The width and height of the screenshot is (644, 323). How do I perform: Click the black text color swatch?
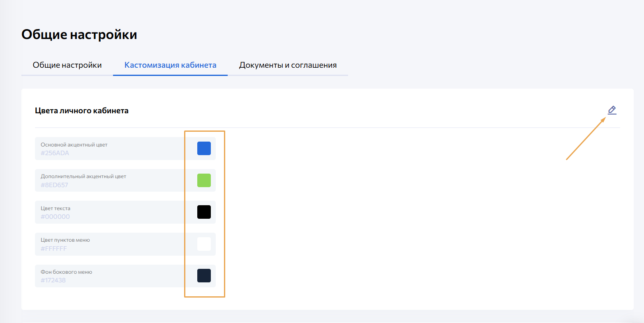click(204, 212)
